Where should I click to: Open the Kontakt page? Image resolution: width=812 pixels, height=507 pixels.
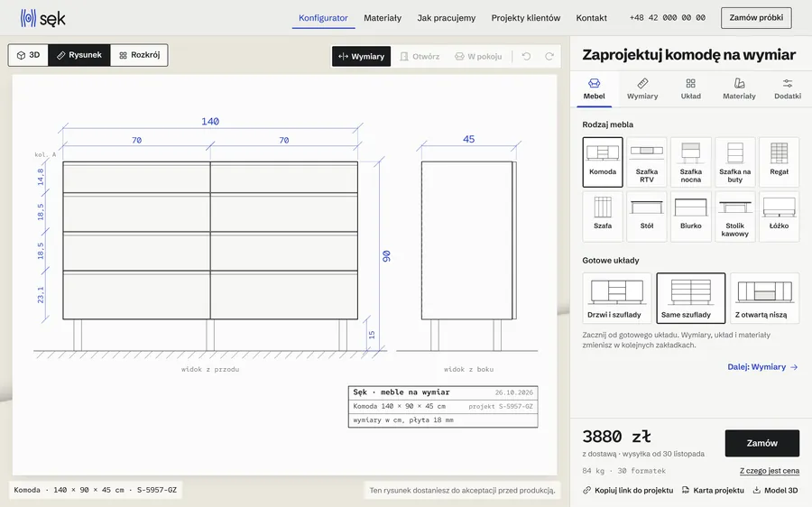pyautogui.click(x=591, y=18)
